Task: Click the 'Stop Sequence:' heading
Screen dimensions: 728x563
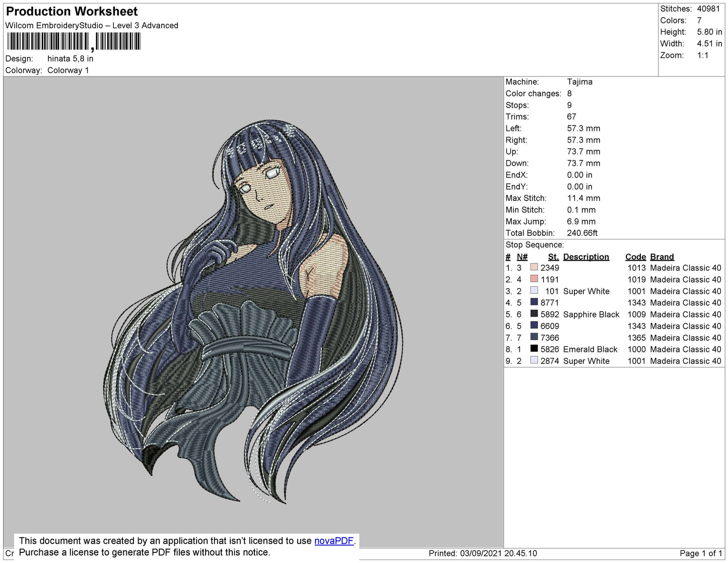Action: pos(535,244)
